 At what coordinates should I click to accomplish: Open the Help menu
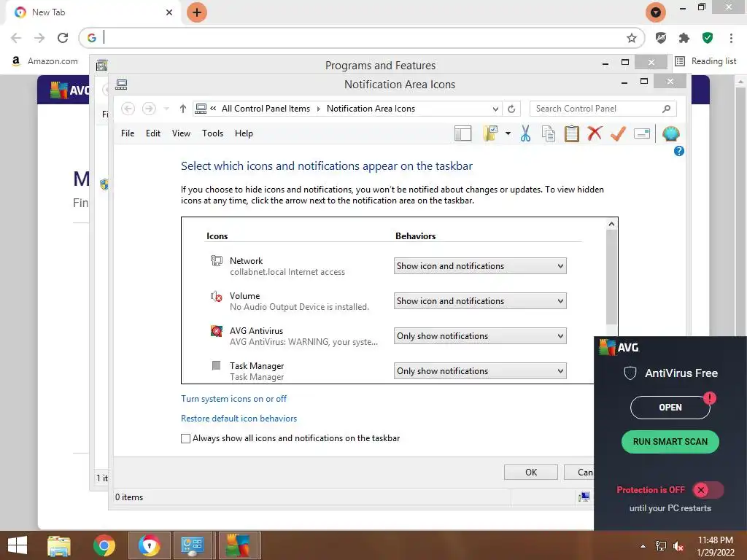(x=244, y=134)
